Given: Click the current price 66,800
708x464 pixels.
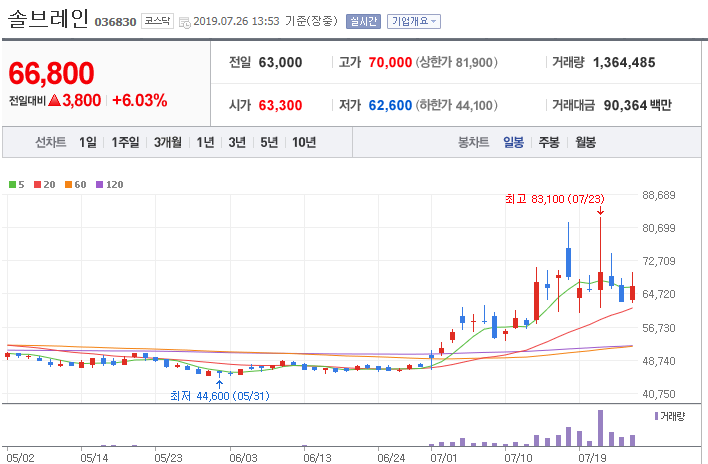Looking at the screenshot, I should click(51, 73).
